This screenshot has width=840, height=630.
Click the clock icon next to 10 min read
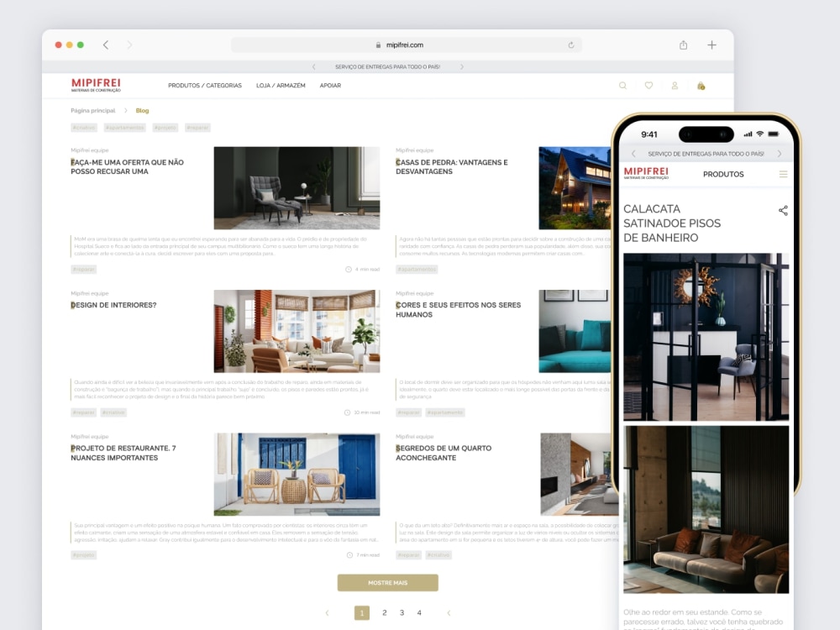[x=347, y=412]
